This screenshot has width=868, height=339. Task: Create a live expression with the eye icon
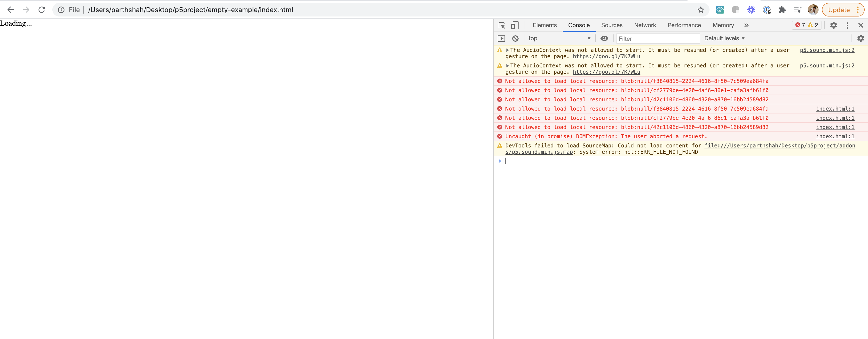tap(604, 38)
